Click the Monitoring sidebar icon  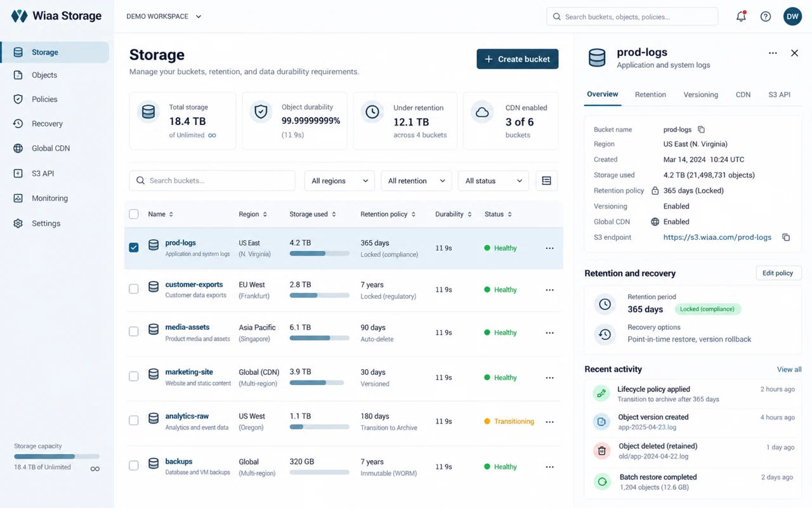pyautogui.click(x=18, y=198)
